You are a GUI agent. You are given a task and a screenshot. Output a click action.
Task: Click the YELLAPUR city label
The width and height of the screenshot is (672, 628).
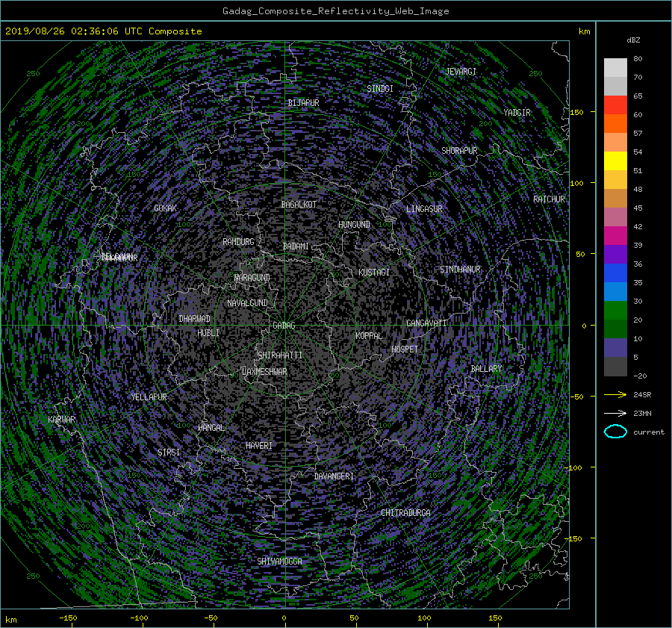click(x=149, y=397)
